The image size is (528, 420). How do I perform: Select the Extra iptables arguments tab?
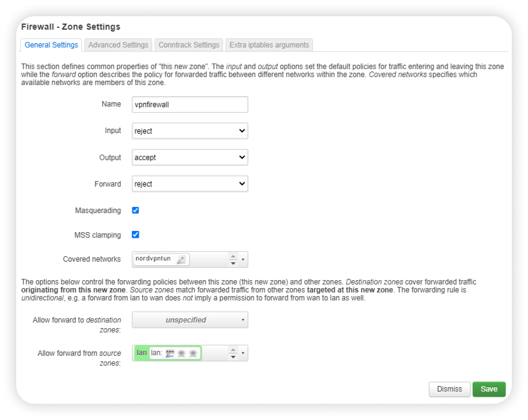269,45
